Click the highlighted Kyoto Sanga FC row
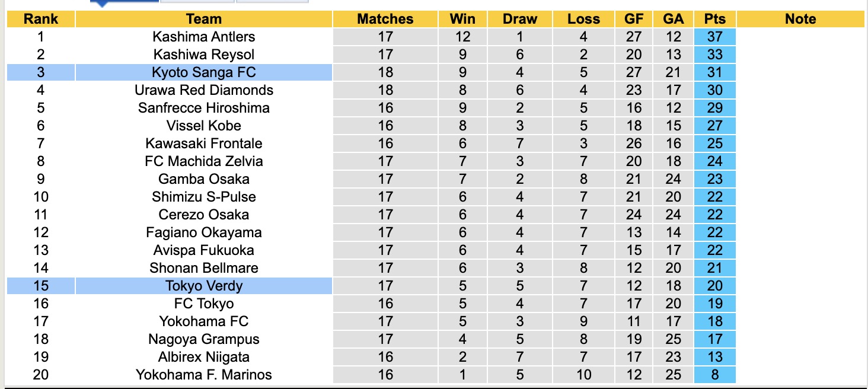The width and height of the screenshot is (868, 389). pos(203,72)
